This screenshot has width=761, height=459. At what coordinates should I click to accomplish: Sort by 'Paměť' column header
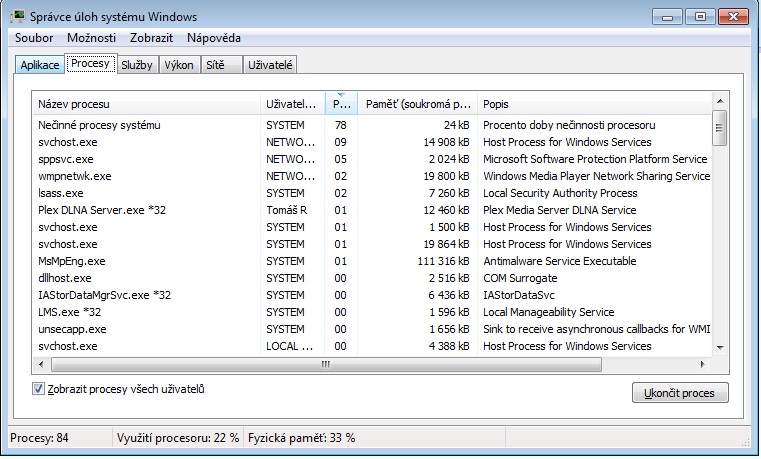pos(416,104)
